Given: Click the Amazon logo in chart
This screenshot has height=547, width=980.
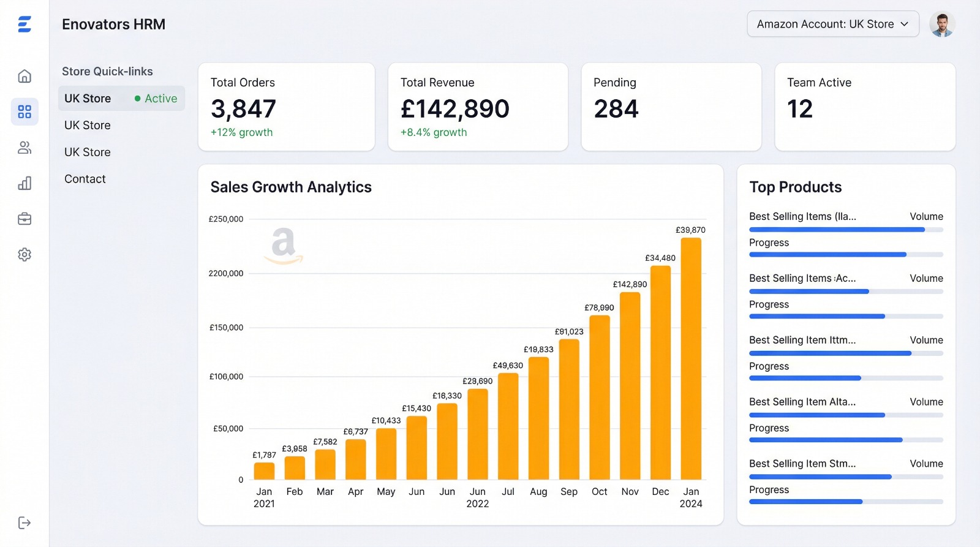Looking at the screenshot, I should point(284,246).
